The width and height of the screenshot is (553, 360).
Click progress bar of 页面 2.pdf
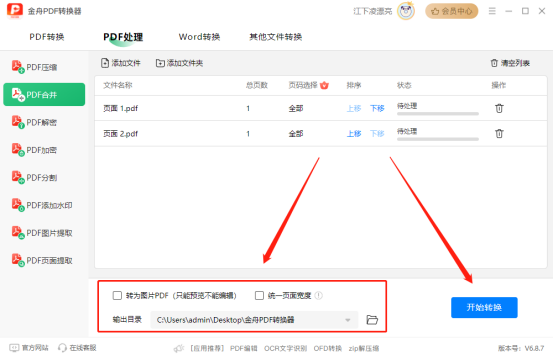(438, 139)
